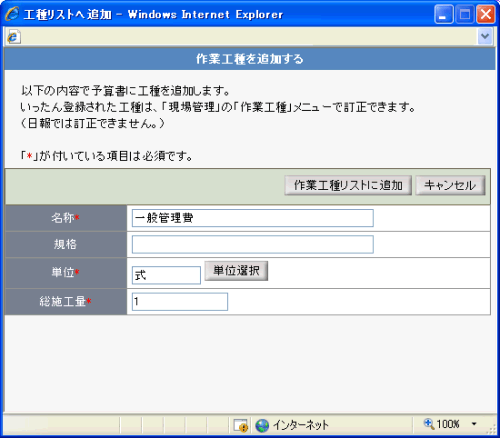Click 作業工種リストに追加 button
The height and width of the screenshot is (438, 500).
(348, 185)
